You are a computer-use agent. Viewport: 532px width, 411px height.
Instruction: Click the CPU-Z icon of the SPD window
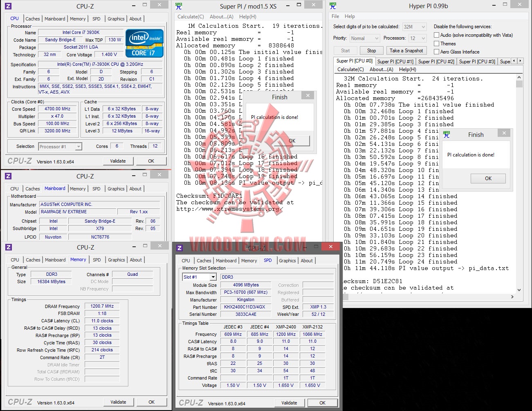tap(179, 248)
